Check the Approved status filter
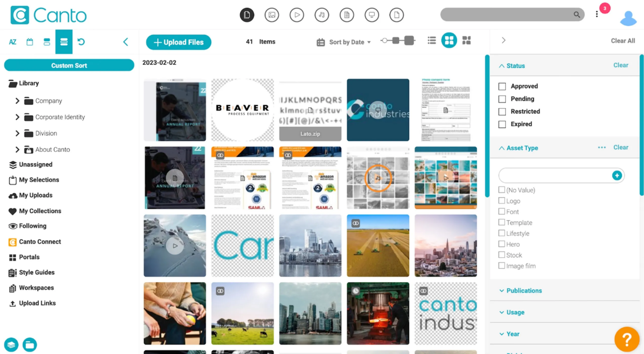 click(x=502, y=86)
